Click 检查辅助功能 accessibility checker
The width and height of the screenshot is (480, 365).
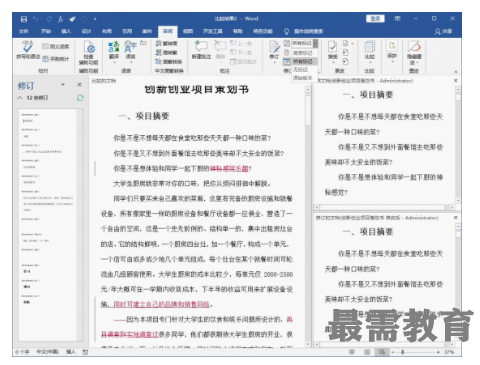[88, 53]
